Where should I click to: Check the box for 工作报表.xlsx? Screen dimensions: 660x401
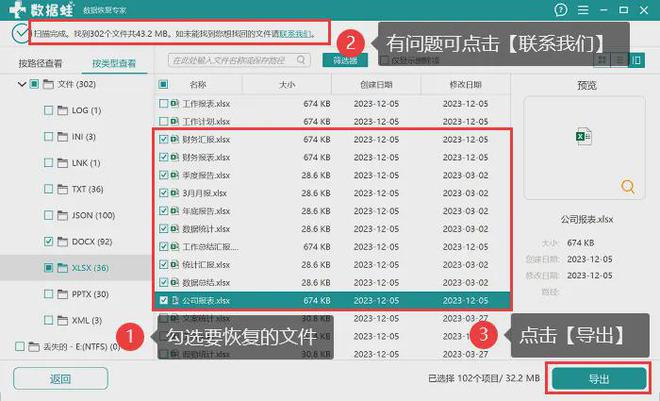click(x=163, y=104)
